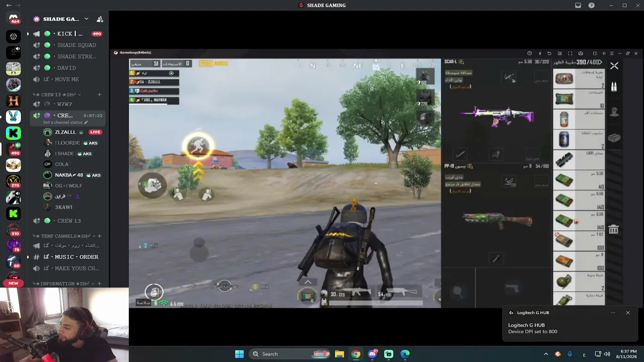Join the MOVE ME voice channel
This screenshot has width=644, height=362.
68,79
